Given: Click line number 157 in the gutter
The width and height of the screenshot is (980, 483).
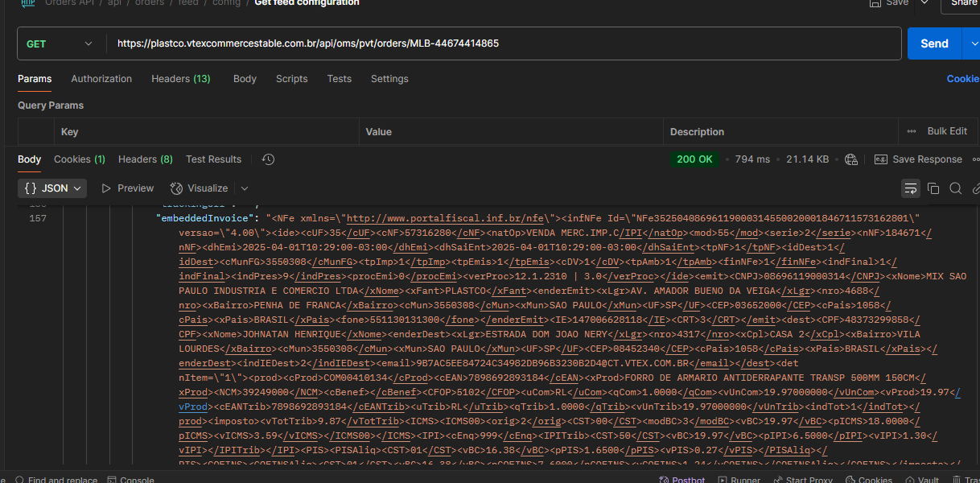Looking at the screenshot, I should click(x=38, y=218).
